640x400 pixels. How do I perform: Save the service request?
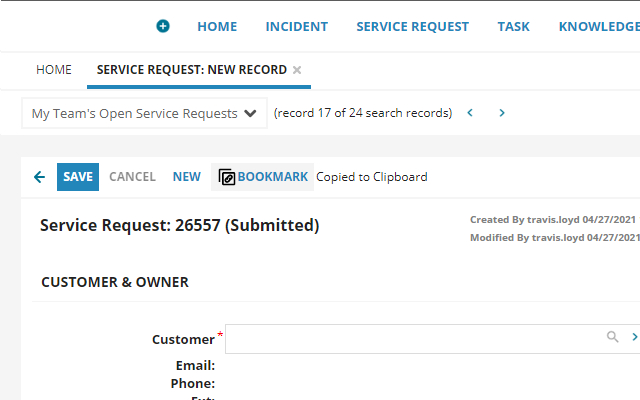[x=78, y=177]
